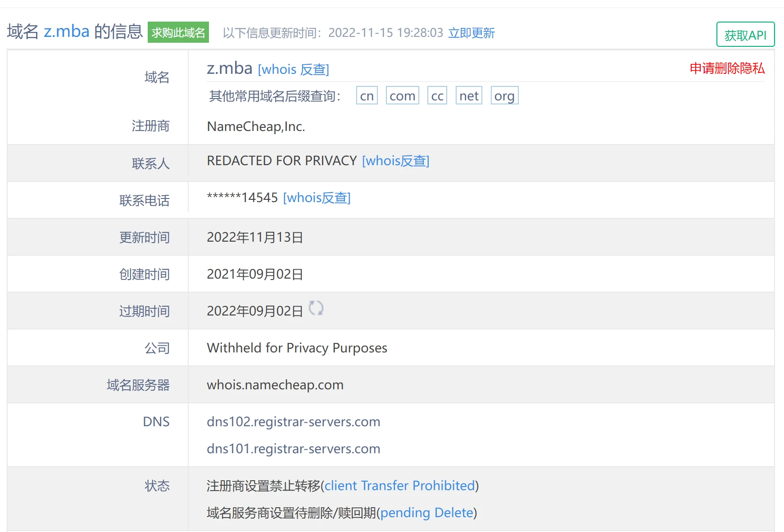Select the com suffix query box
Screen dimensions: 784x532
click(402, 96)
